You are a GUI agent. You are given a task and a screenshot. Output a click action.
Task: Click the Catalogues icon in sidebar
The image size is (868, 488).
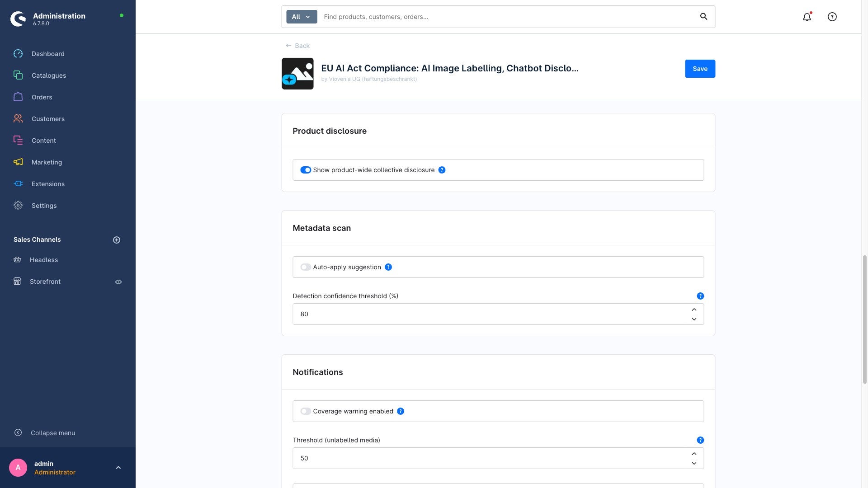point(18,75)
